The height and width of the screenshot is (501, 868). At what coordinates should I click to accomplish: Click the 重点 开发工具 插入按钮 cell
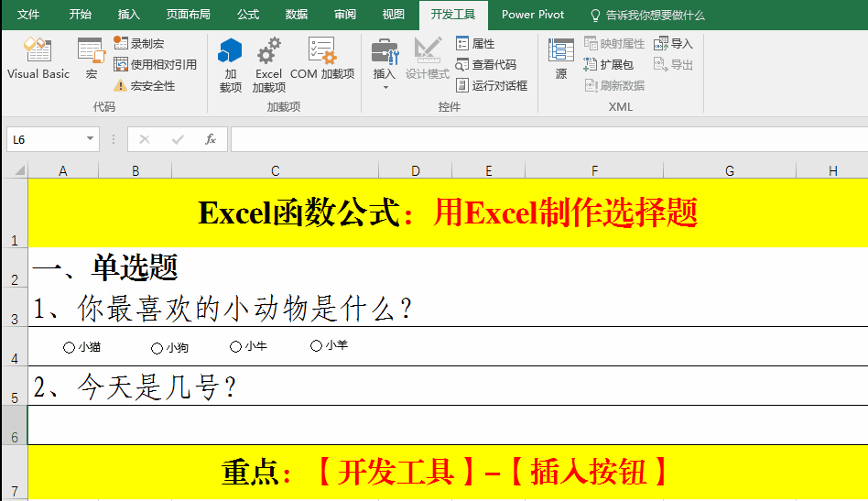tap(448, 473)
